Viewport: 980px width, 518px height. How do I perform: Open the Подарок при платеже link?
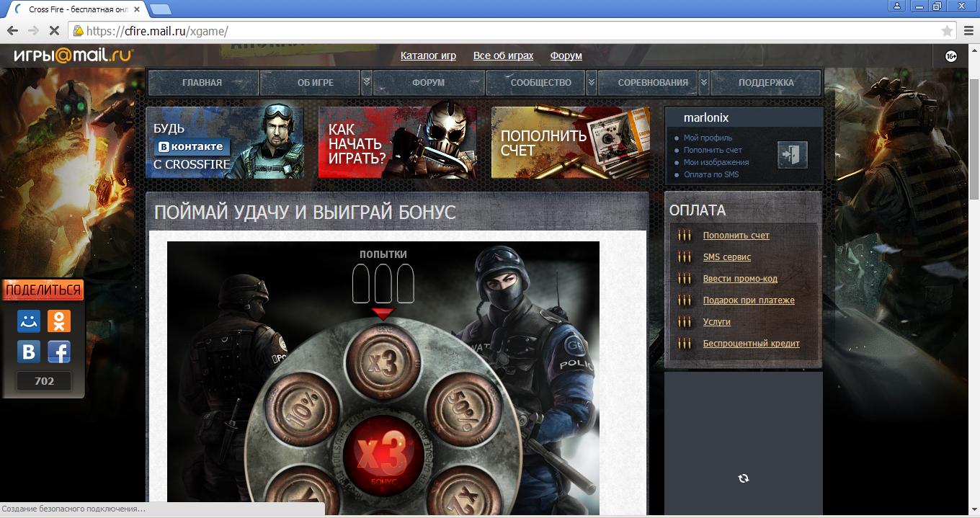(749, 300)
